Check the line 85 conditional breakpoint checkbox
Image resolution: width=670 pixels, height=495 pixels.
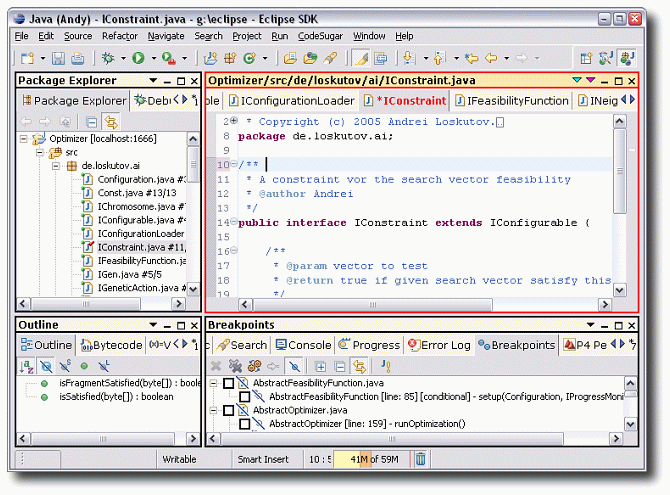tap(245, 397)
